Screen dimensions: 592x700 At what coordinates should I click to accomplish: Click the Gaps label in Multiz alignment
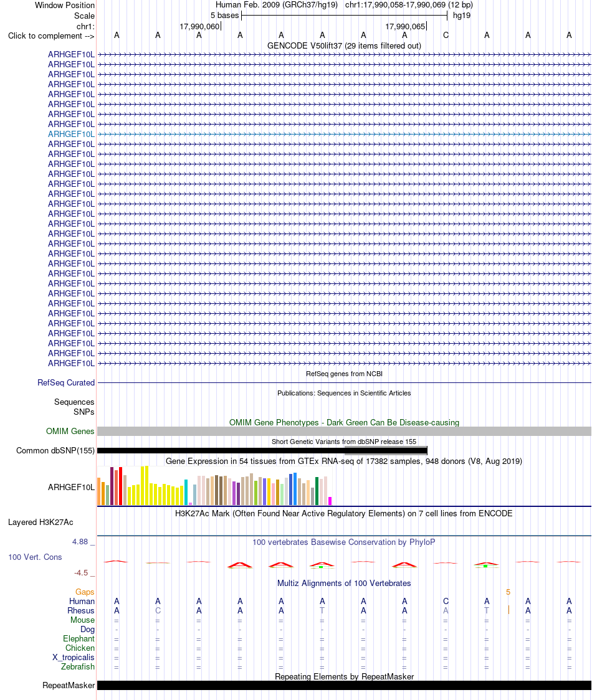tap(85, 592)
